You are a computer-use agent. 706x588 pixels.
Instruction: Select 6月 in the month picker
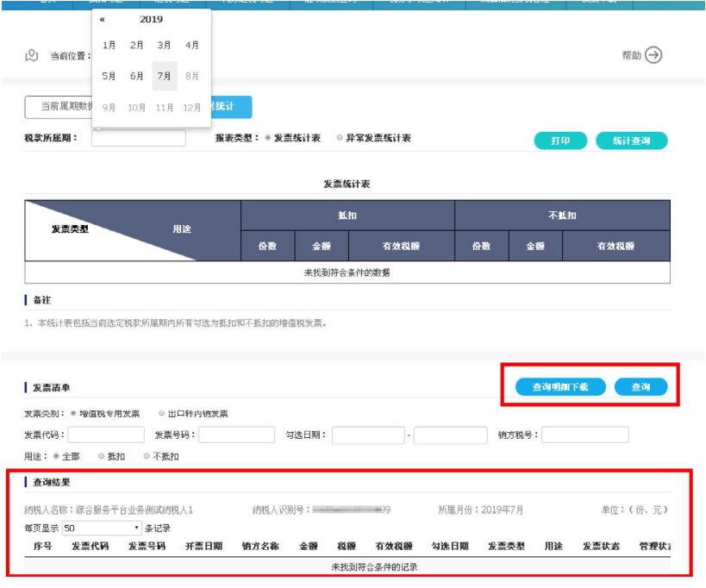pyautogui.click(x=136, y=76)
